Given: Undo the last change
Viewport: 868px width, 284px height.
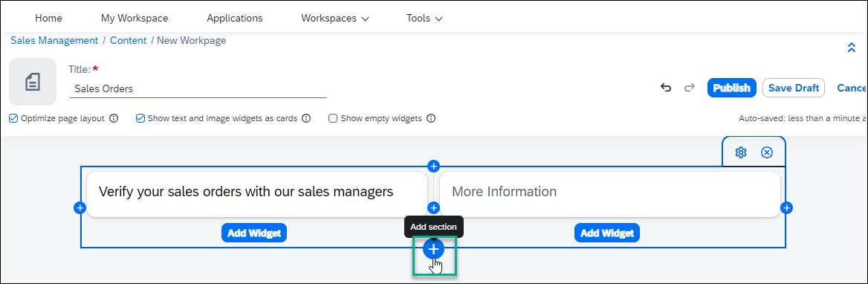Looking at the screenshot, I should (666, 88).
